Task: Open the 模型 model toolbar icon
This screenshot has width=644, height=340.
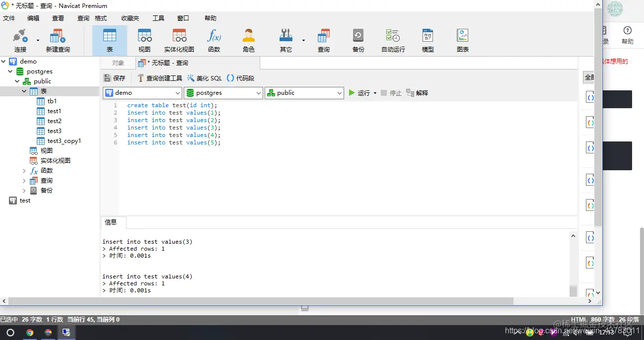Action: pyautogui.click(x=428, y=41)
